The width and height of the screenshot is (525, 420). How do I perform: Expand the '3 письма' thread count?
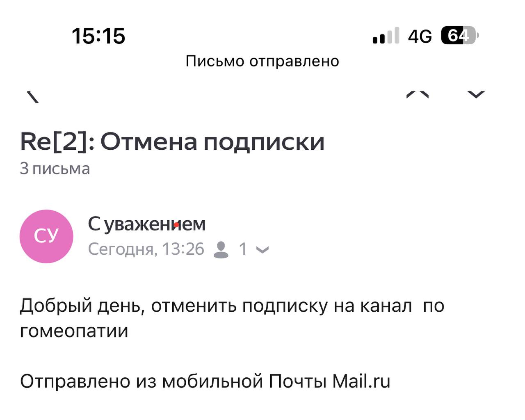coord(55,169)
